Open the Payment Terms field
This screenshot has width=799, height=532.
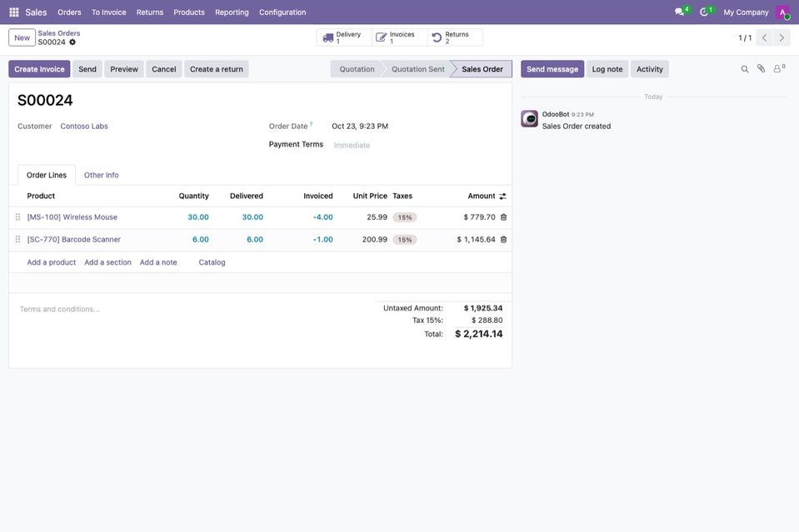(417, 145)
